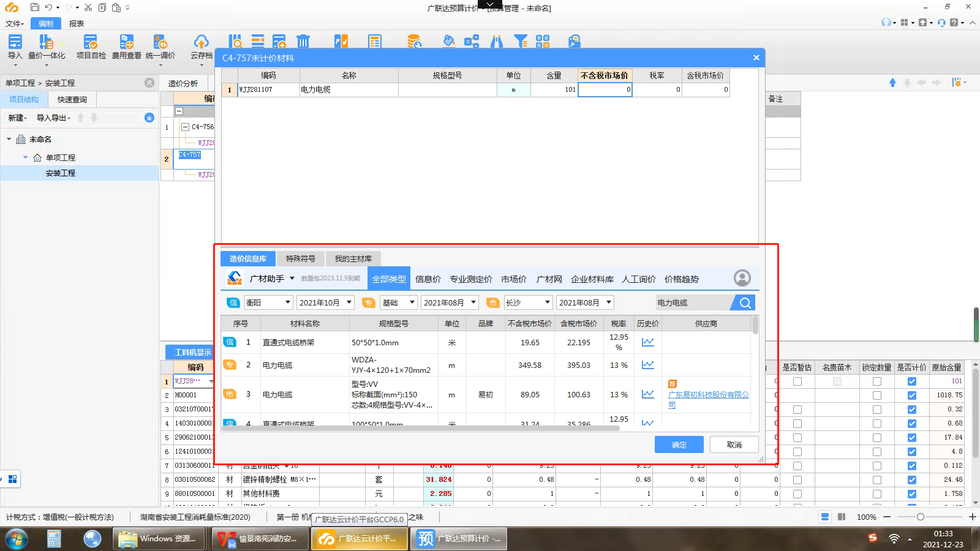Click the zoom in plus button
Viewport: 980px width, 551px height.
coord(972,517)
